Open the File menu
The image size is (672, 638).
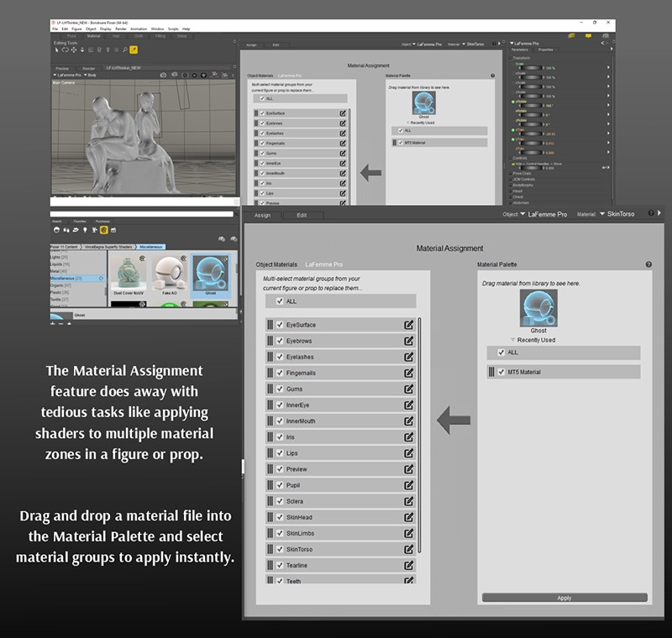pos(55,29)
